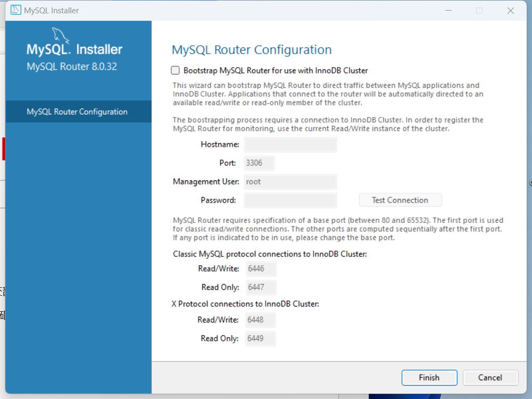
Task: Click the classic Read/Write port field 6446
Action: 261,269
